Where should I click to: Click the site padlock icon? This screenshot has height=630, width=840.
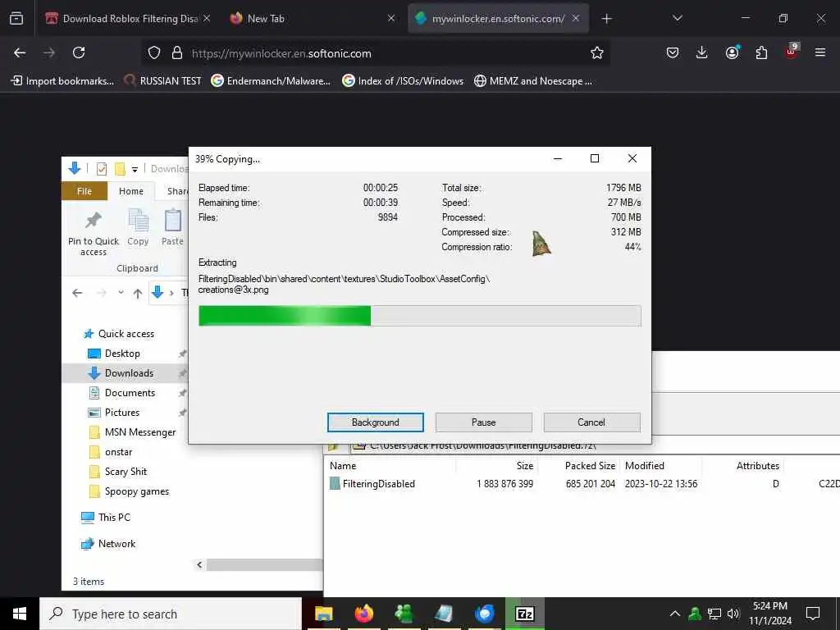177,52
